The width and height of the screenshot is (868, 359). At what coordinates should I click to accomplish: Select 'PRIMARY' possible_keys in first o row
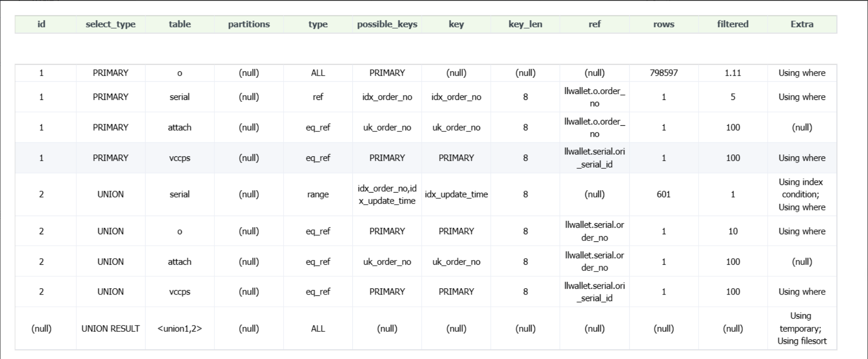pyautogui.click(x=387, y=73)
